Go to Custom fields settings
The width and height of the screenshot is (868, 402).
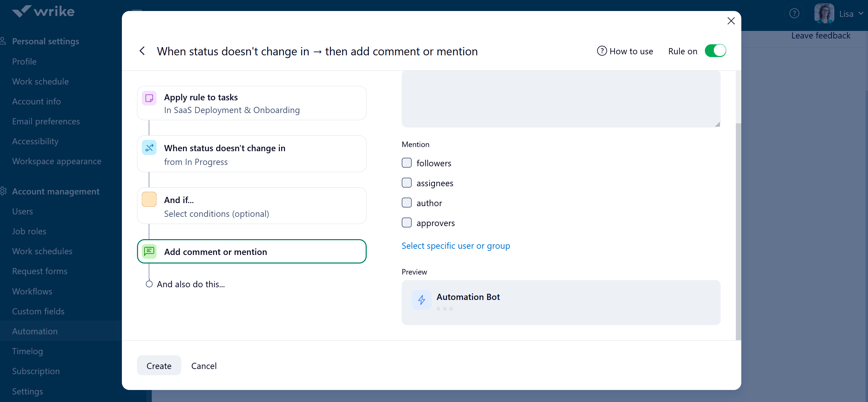pyautogui.click(x=38, y=311)
